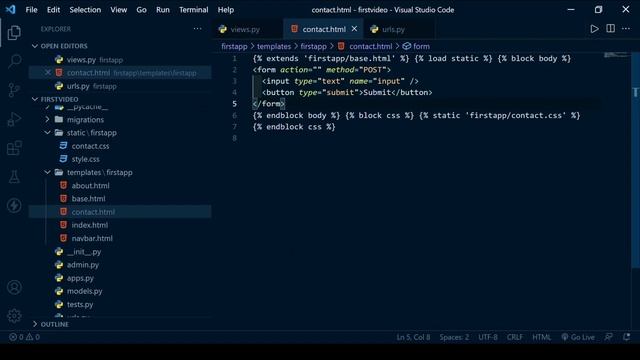Click the VS Code logo icon

(x=11, y=9)
